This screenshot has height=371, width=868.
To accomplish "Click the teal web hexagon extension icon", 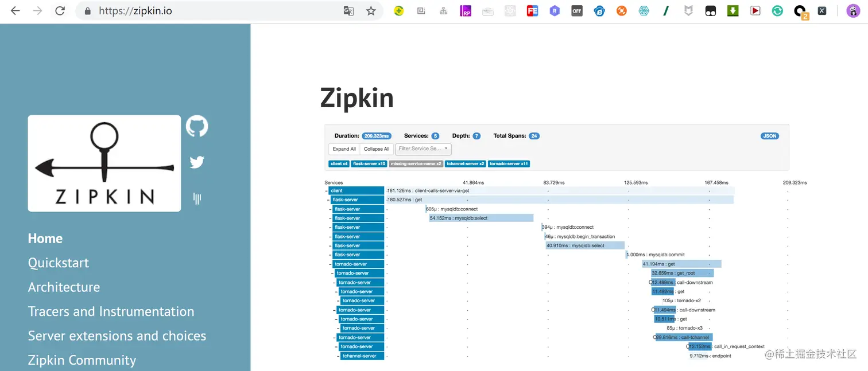I will click(x=644, y=11).
